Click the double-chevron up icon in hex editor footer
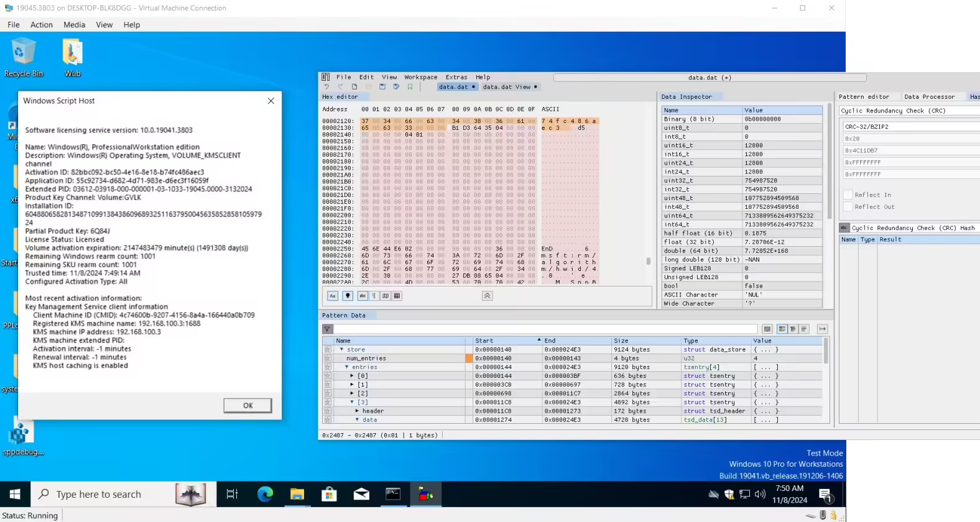 coord(488,296)
